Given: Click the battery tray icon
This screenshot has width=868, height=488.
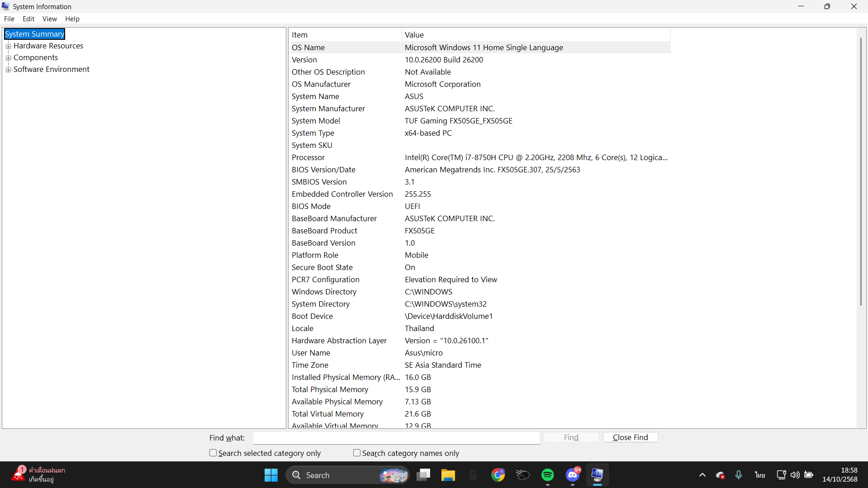Looking at the screenshot, I should 809,475.
